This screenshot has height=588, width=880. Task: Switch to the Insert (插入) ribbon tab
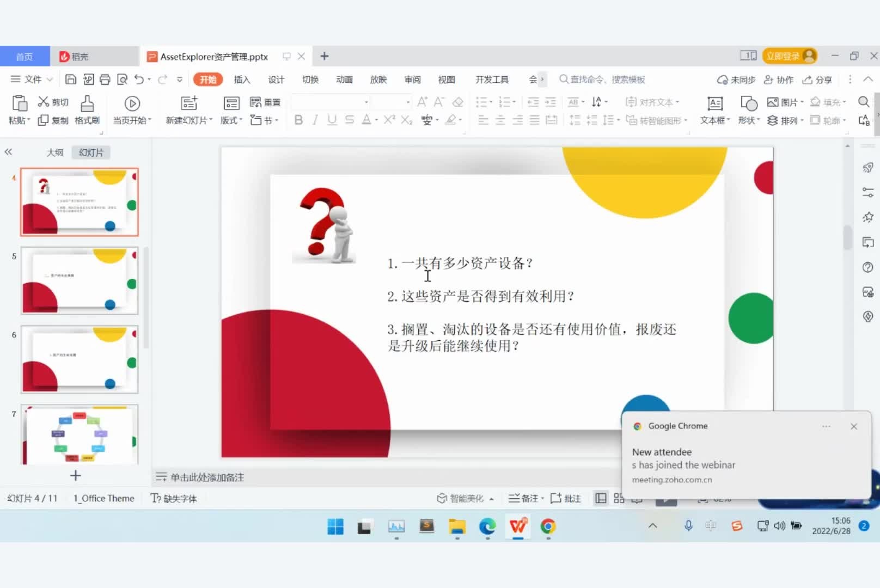click(242, 79)
